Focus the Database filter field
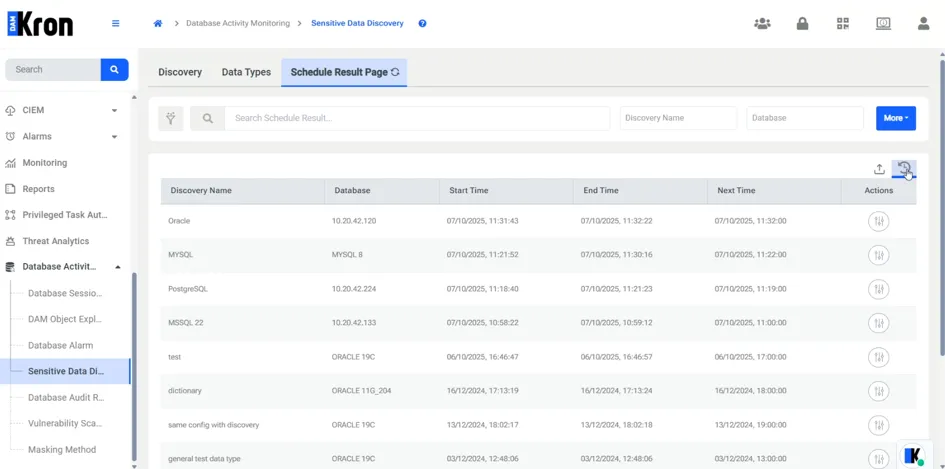The image size is (945, 469). (805, 118)
